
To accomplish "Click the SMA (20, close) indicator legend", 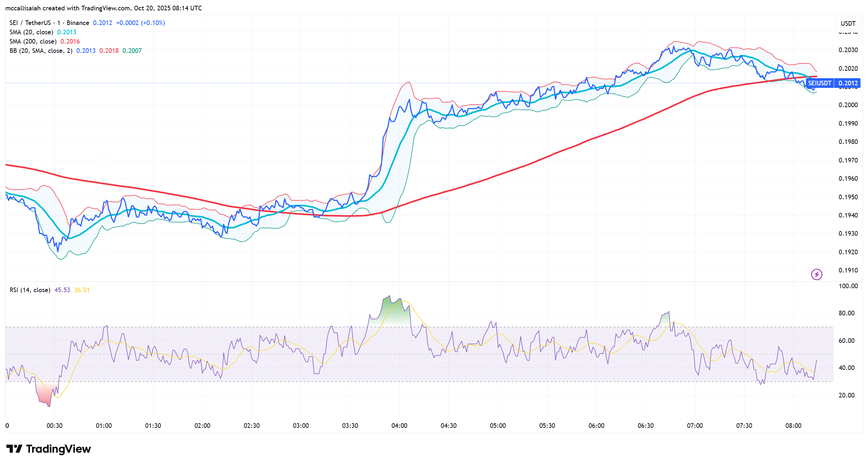I will tap(31, 32).
